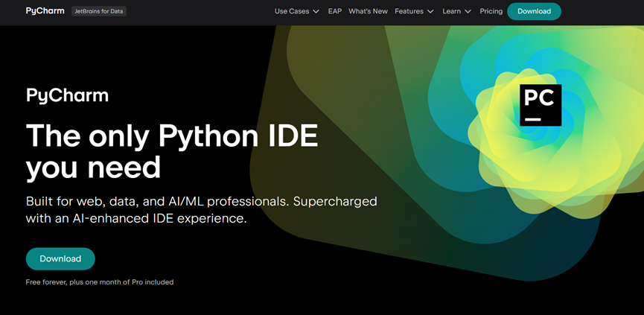
Task: Click the 'The only Python IDE' headline
Action: pos(172,151)
